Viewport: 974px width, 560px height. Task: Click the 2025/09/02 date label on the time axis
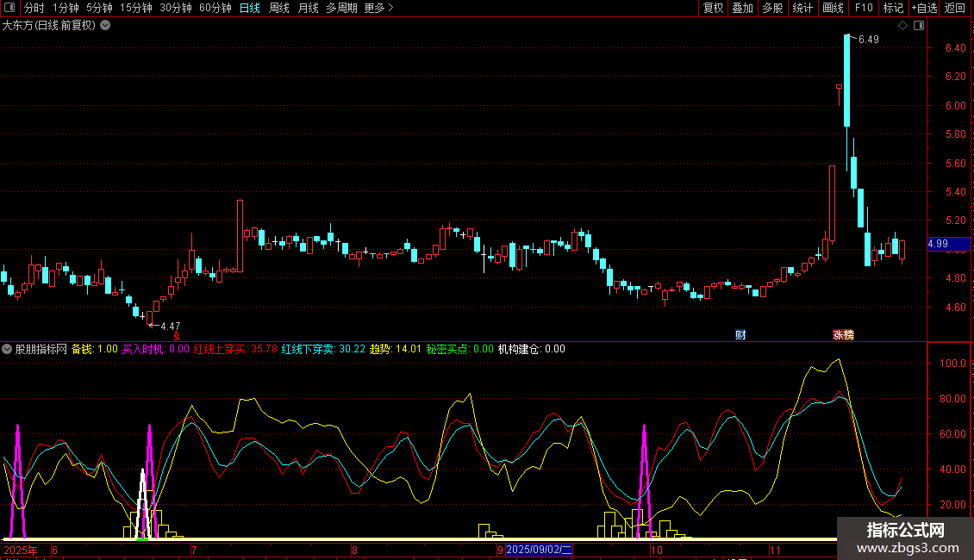tap(539, 550)
